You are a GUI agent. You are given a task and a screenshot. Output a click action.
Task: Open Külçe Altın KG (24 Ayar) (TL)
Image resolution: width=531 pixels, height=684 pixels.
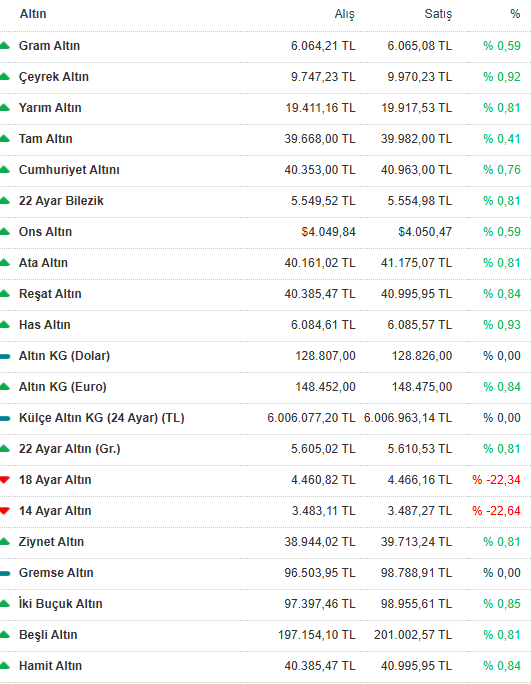click(x=101, y=418)
